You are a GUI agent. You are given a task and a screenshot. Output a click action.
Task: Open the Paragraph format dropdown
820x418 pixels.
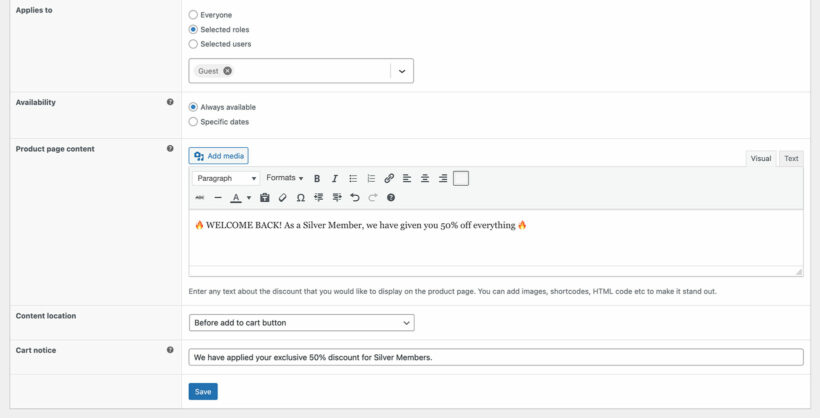pyautogui.click(x=226, y=178)
